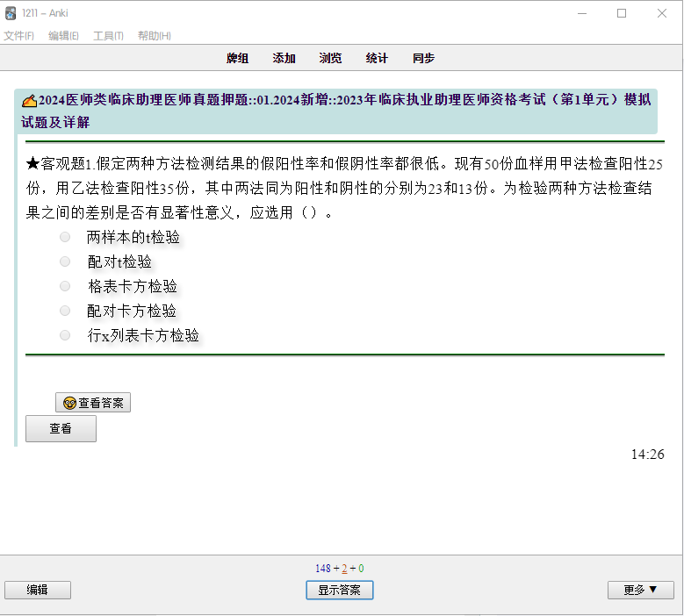Image resolution: width=684 pixels, height=616 pixels.
Task: Click the 查看答案 button
Action: point(93,403)
